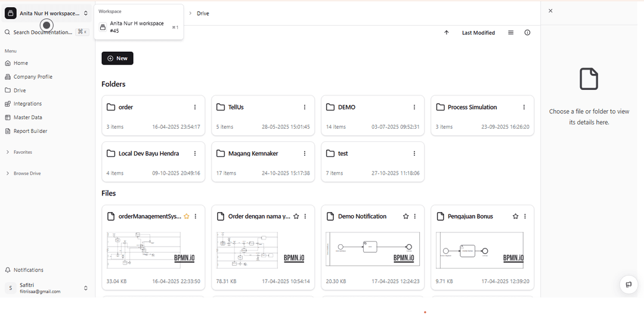Click the Search Documentation field
644x314 pixels.
(47, 32)
